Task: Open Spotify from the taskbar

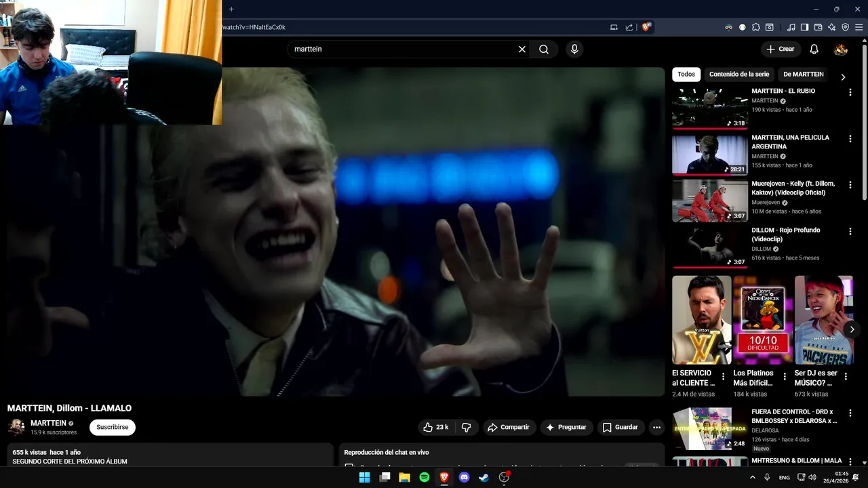Action: pos(425,477)
